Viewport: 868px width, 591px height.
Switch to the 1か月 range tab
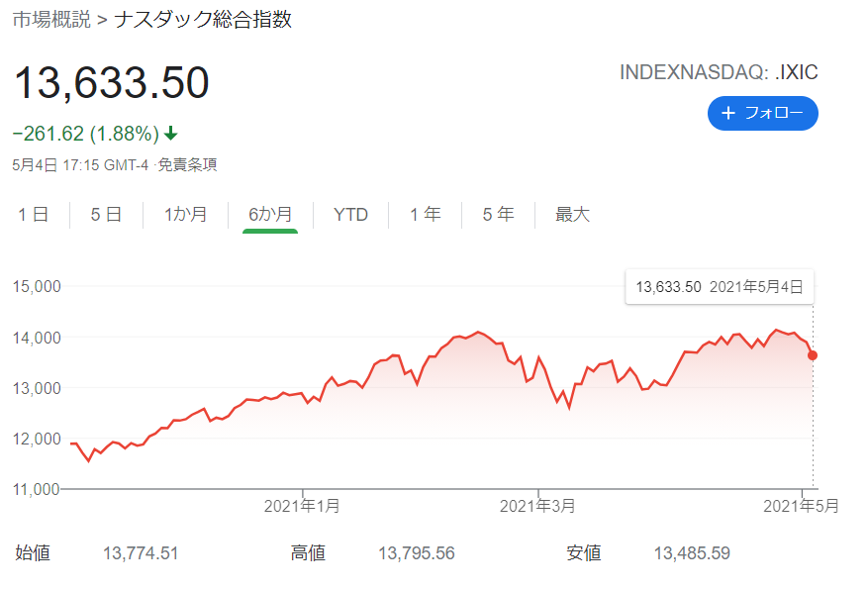(185, 215)
